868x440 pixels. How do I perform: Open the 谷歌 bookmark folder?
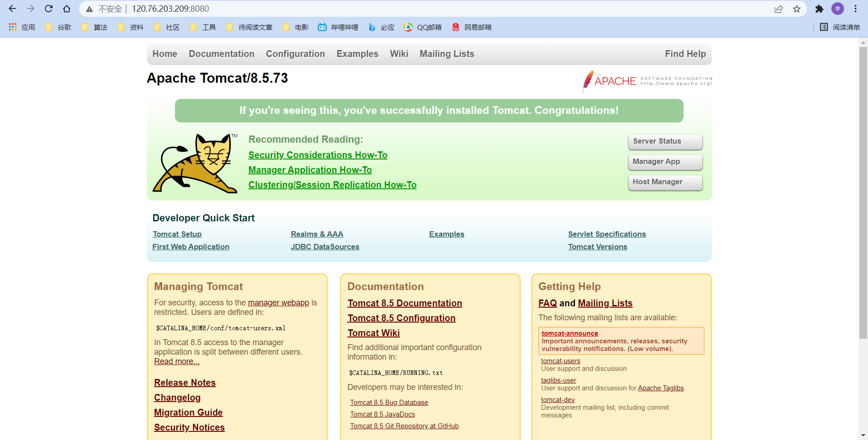[58, 27]
